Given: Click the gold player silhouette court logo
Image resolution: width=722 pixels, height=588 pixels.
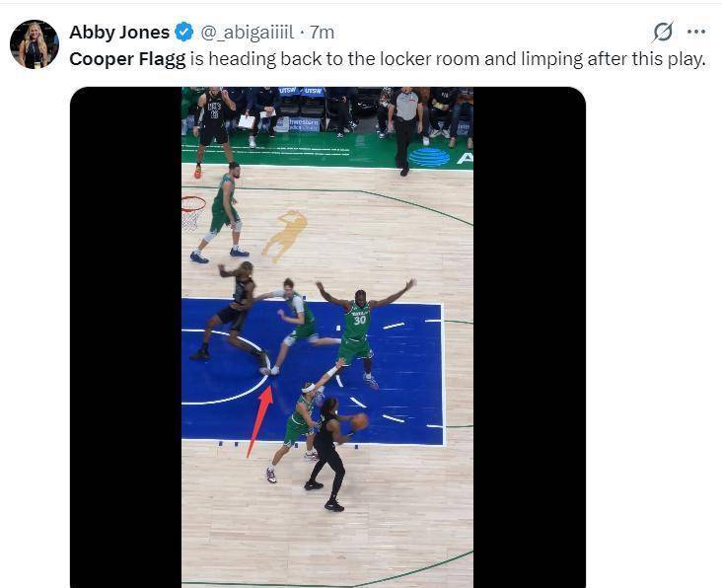Looking at the screenshot, I should coord(285,236).
